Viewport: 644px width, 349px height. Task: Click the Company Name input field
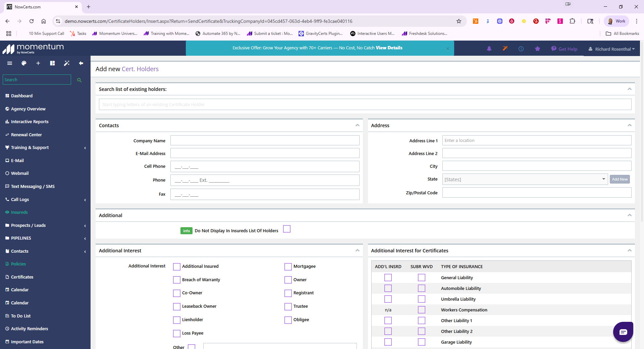pyautogui.click(x=265, y=140)
